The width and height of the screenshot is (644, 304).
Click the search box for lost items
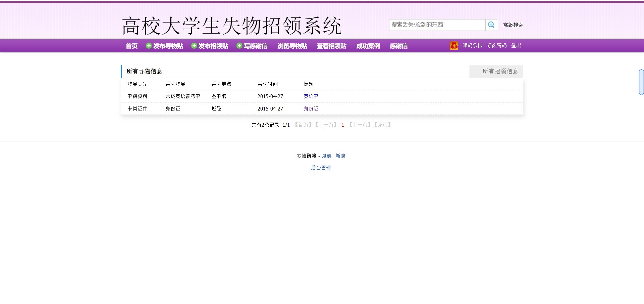tap(437, 25)
